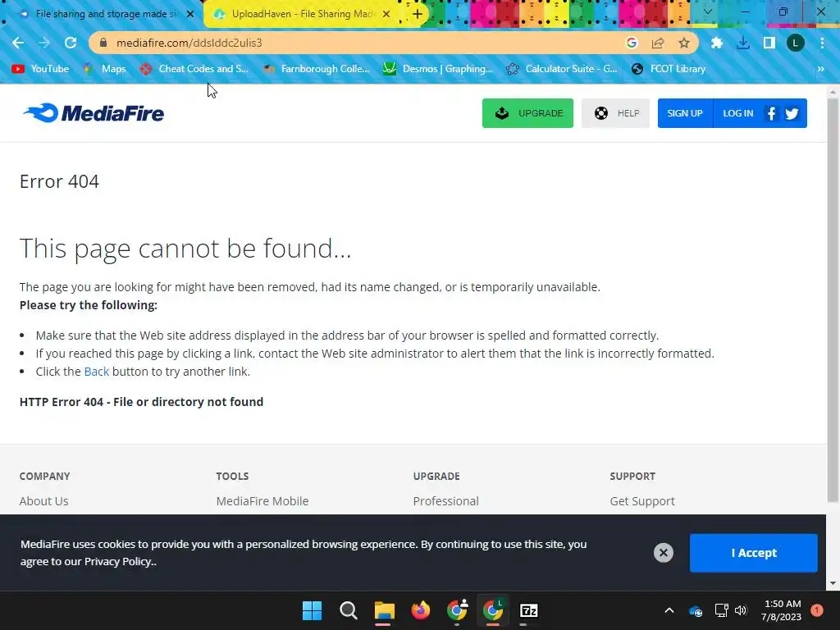Open Calculator Suite bookmark
This screenshot has height=630, width=840.
coord(561,69)
